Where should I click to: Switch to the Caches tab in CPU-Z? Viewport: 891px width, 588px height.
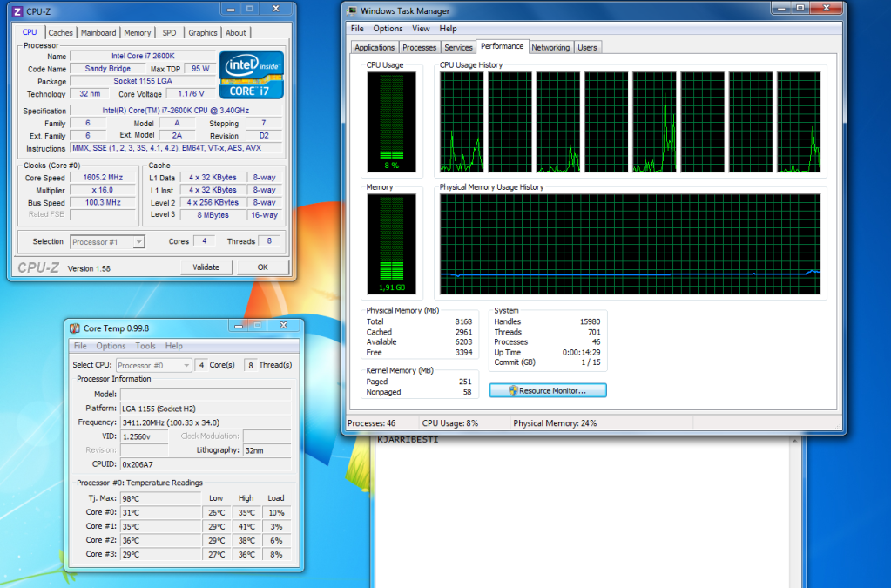pos(60,33)
